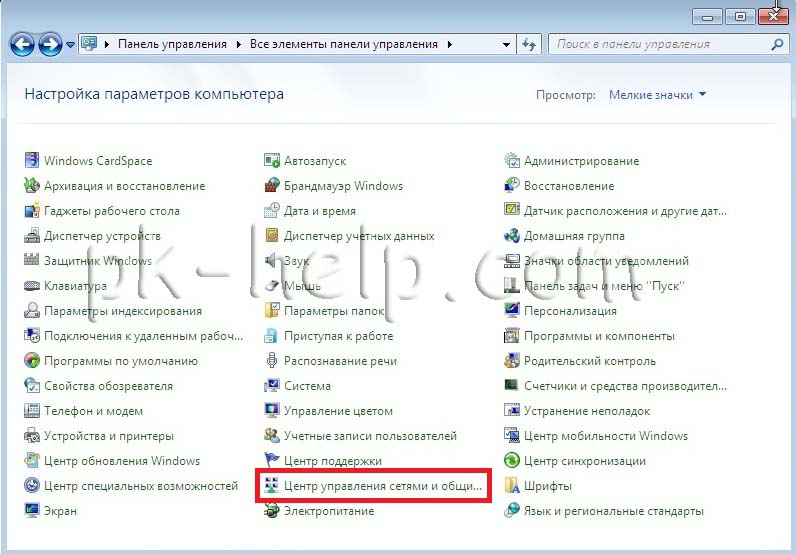Go back with the Back arrow button

[22, 45]
